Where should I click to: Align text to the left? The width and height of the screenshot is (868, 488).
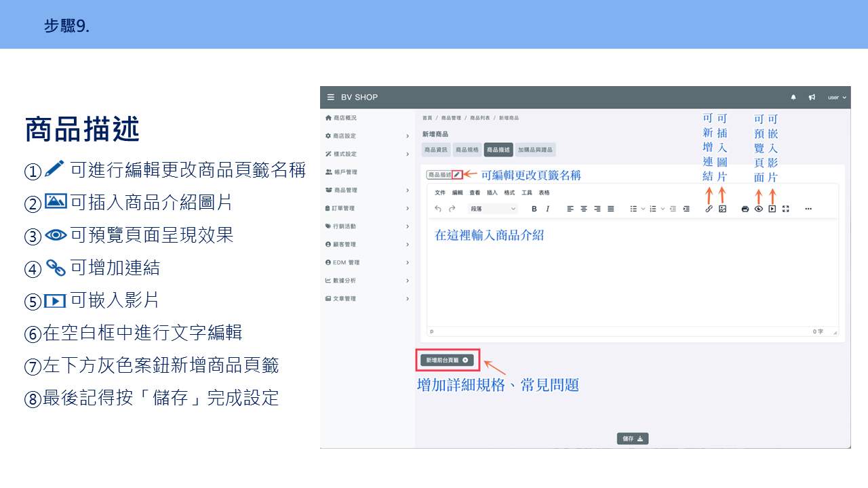[570, 209]
